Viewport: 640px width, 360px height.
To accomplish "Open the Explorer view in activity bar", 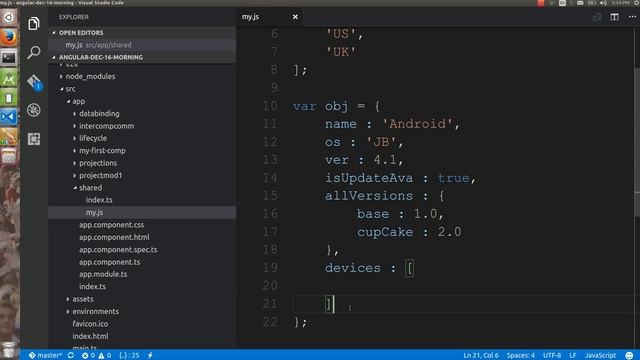I will point(34,24).
